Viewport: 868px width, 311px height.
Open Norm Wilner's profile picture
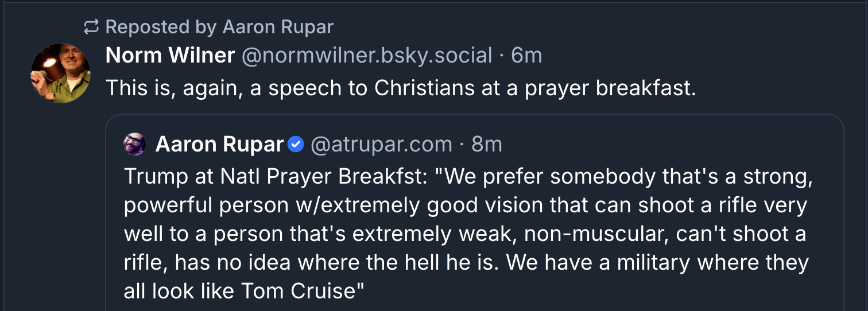(60, 72)
